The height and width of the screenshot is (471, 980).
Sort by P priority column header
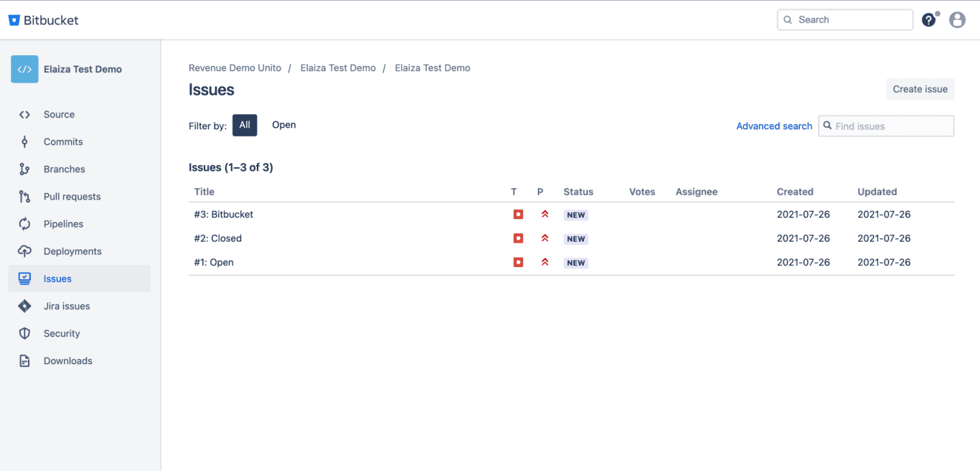540,192
